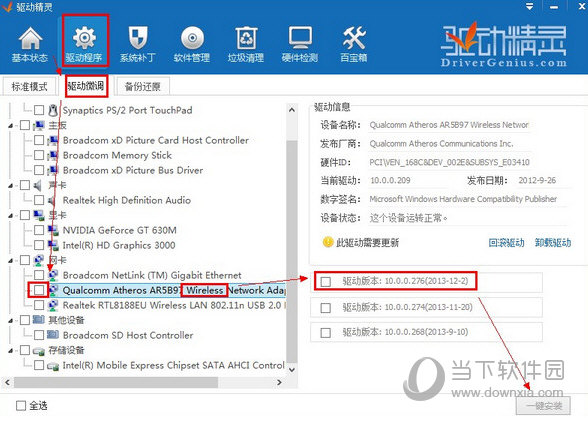
Task: Open the 驱动程序 gear section
Action: click(84, 44)
